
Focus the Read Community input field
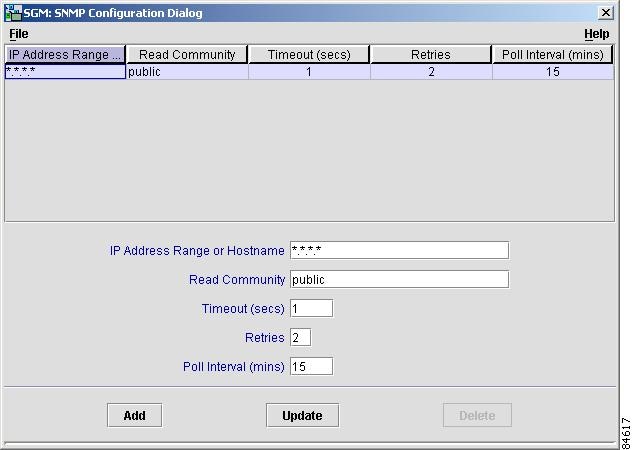399,279
